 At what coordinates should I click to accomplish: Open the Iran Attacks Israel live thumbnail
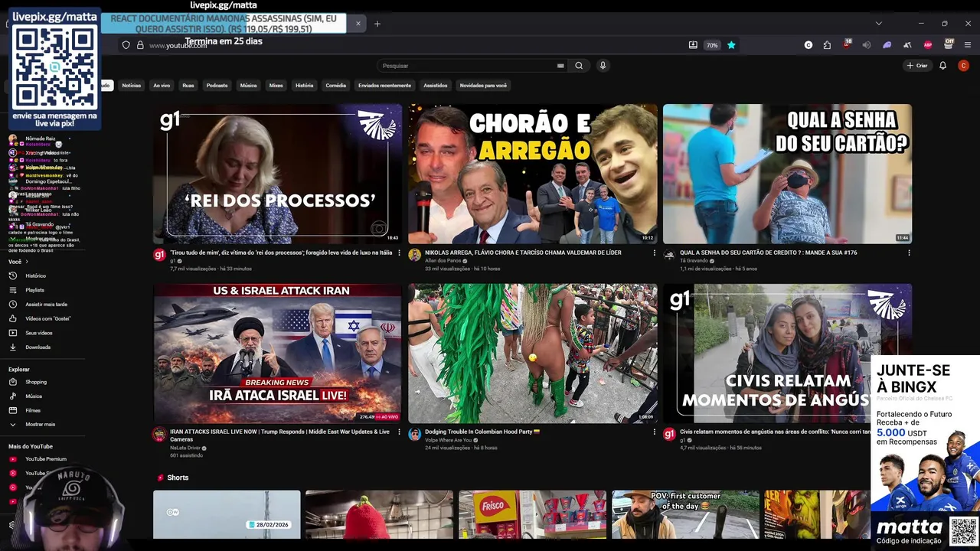pyautogui.click(x=277, y=353)
